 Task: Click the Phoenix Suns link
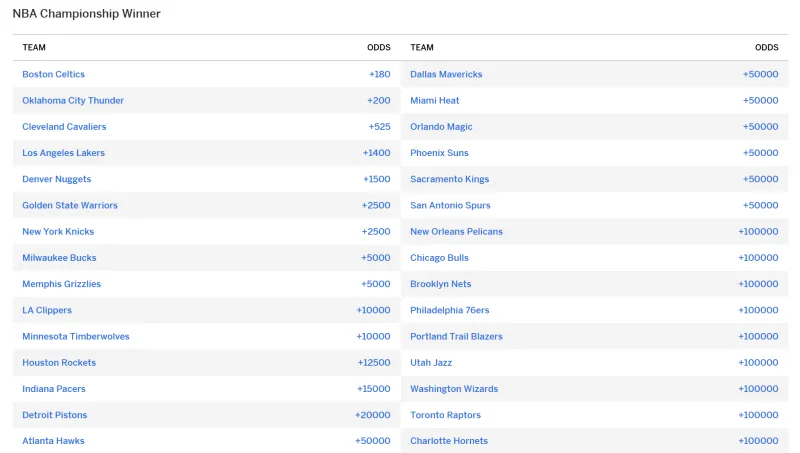point(439,153)
